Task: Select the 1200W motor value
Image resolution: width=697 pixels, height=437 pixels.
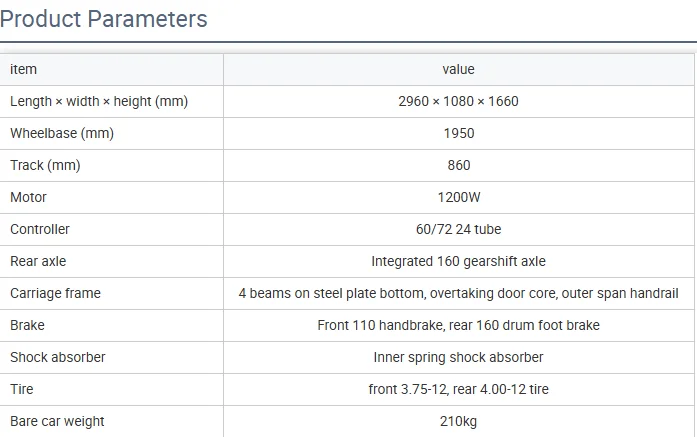Action: [458, 197]
